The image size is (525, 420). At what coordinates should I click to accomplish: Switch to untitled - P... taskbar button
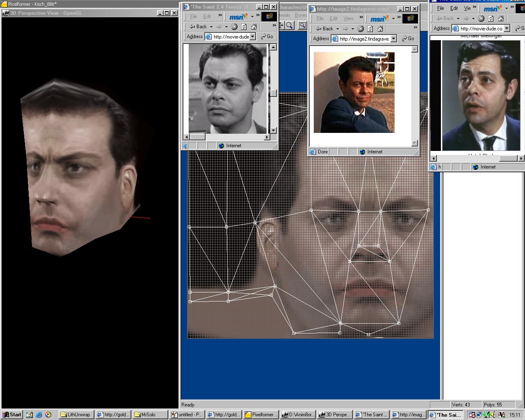click(187, 415)
